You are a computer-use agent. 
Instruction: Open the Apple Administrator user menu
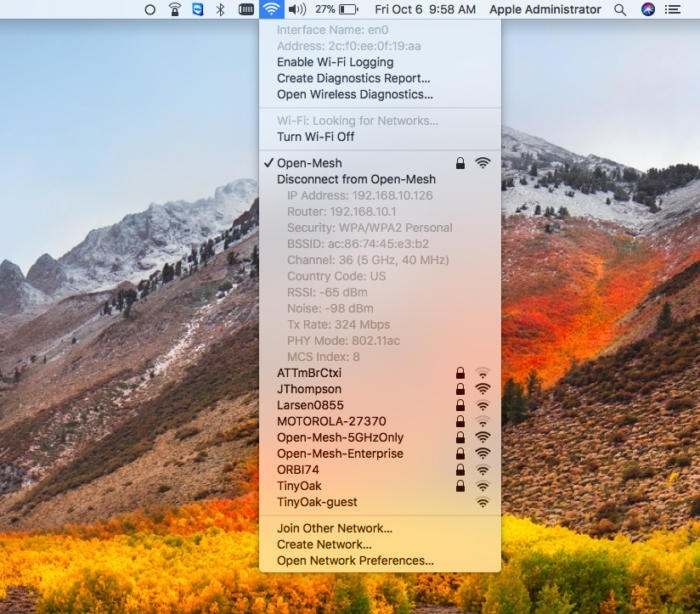coord(545,9)
